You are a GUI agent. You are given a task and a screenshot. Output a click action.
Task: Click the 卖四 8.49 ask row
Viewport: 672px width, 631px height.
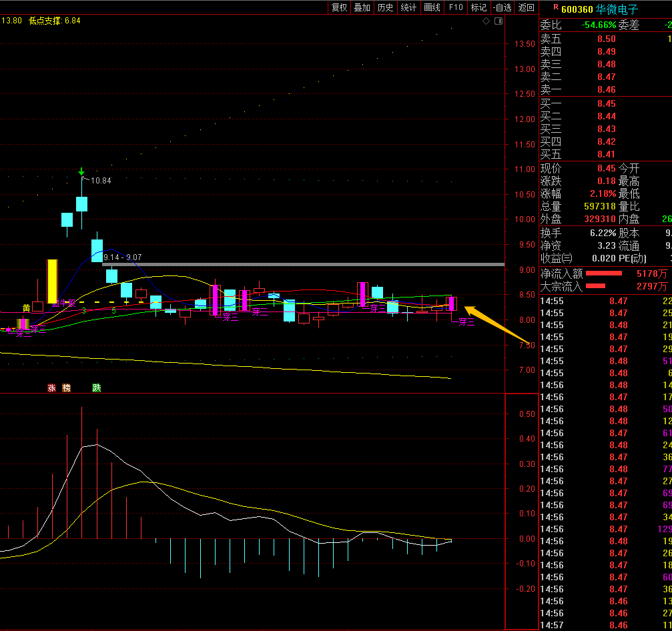605,51
